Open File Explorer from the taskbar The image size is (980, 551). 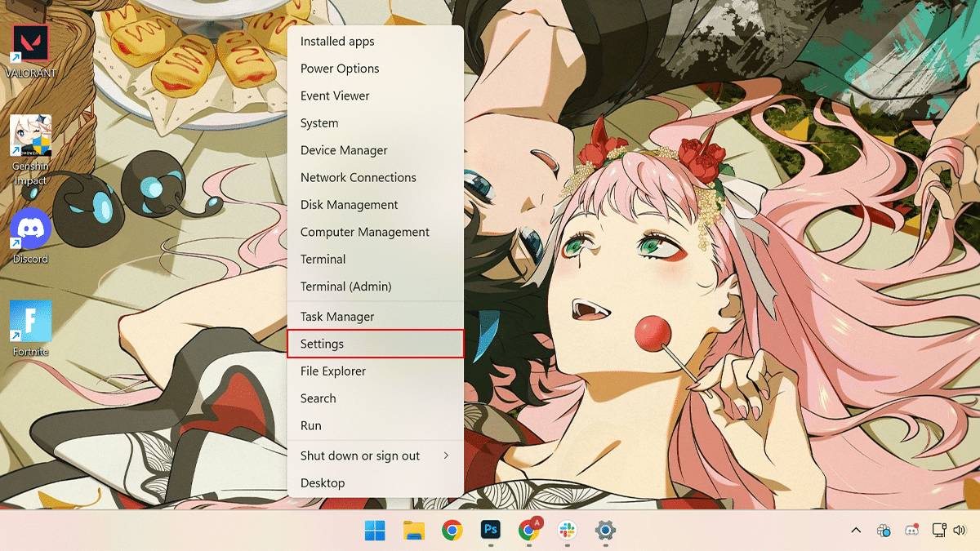414,531
